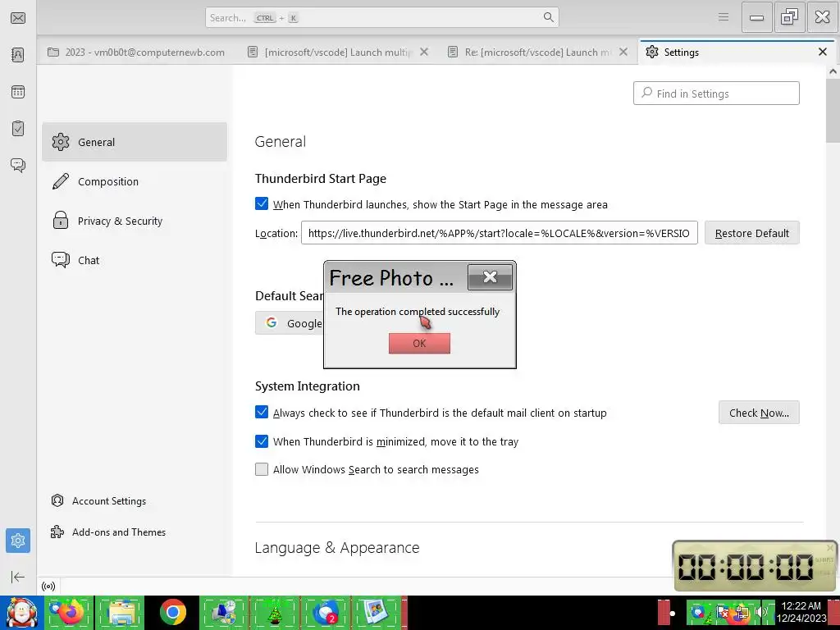Click the System Integration heading
This screenshot has height=630, width=840.
coord(308,386)
